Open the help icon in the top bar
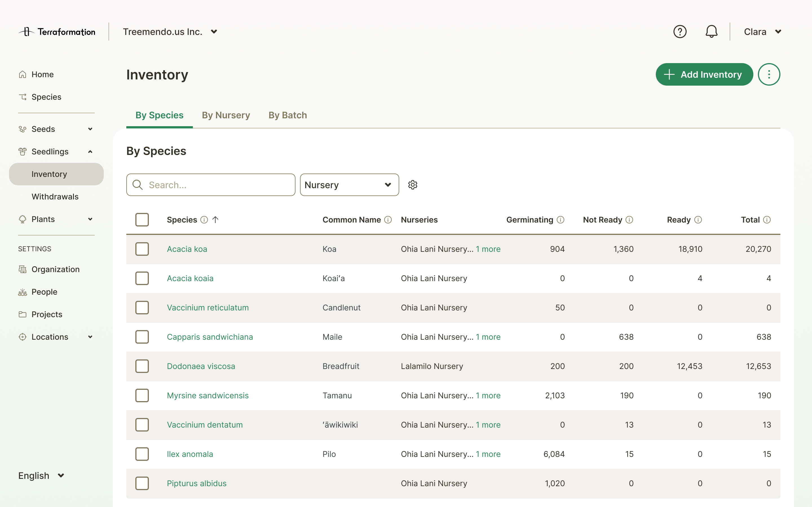 pyautogui.click(x=680, y=31)
